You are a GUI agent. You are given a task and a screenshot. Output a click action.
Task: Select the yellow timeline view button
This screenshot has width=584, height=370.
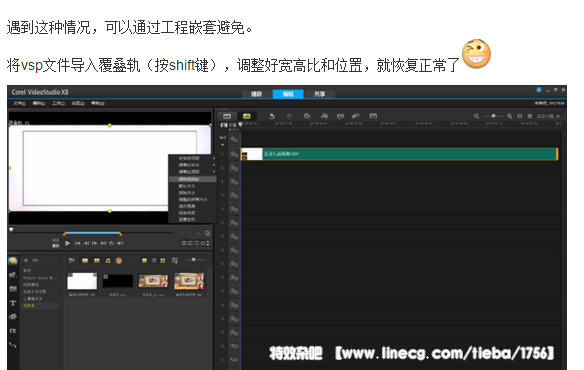pyautogui.click(x=247, y=116)
